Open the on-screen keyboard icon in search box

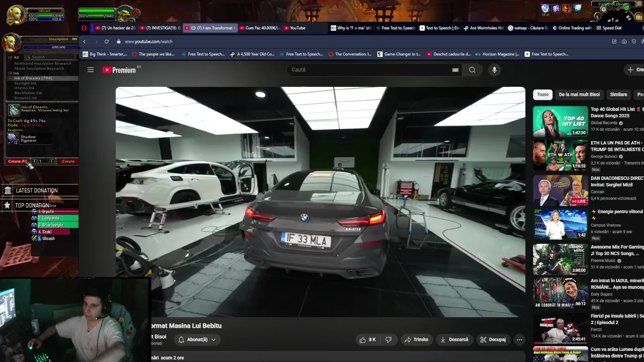[x=455, y=70]
